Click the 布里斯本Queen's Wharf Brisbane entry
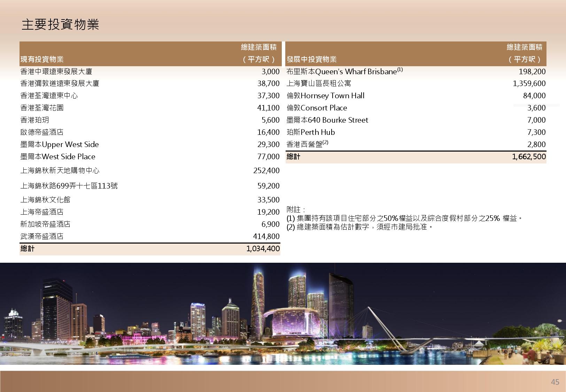The image size is (566, 392). coord(344,72)
